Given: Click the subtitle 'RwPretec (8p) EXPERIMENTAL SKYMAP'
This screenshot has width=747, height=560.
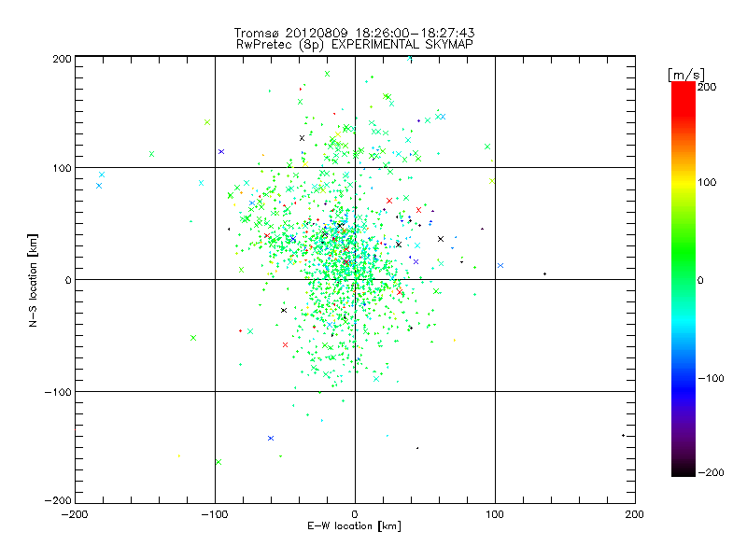Looking at the screenshot, I should 355,45.
